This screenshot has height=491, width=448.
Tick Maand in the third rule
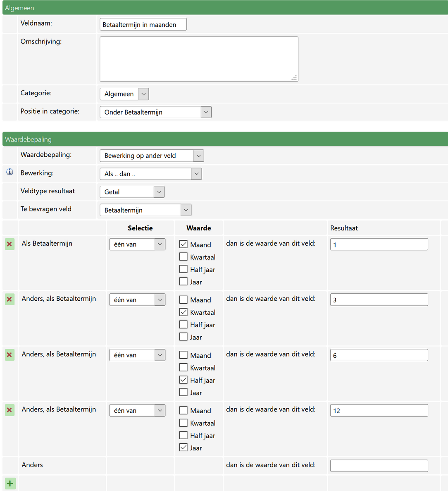tap(183, 355)
